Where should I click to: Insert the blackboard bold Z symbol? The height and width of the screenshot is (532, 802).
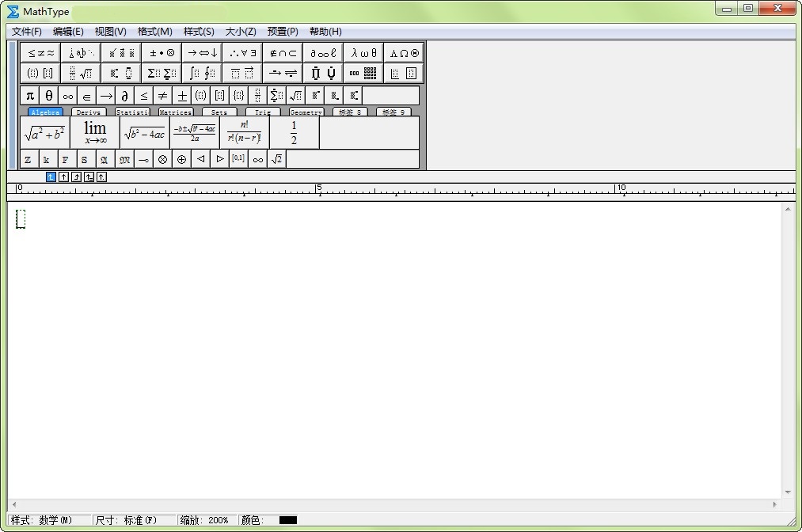(x=29, y=160)
